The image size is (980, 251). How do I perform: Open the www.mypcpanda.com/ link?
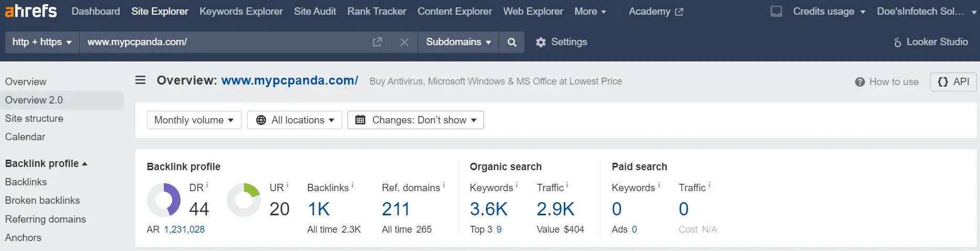[x=290, y=80]
